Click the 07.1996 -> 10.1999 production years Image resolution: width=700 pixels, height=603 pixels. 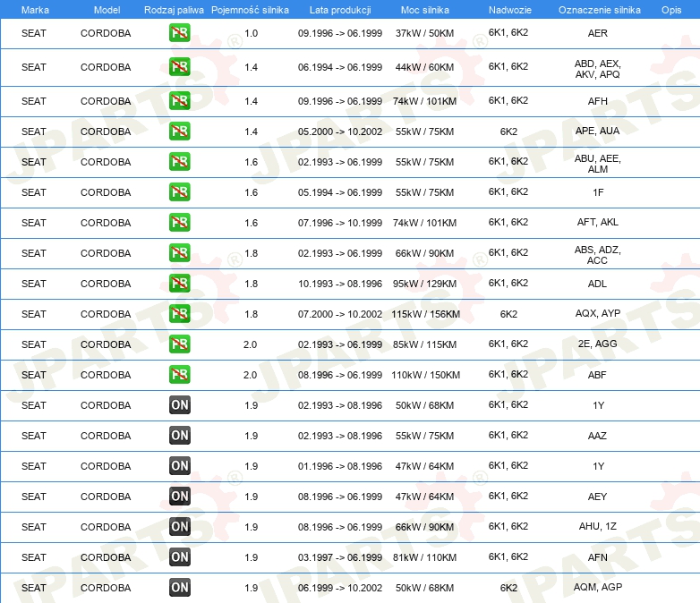coord(340,223)
